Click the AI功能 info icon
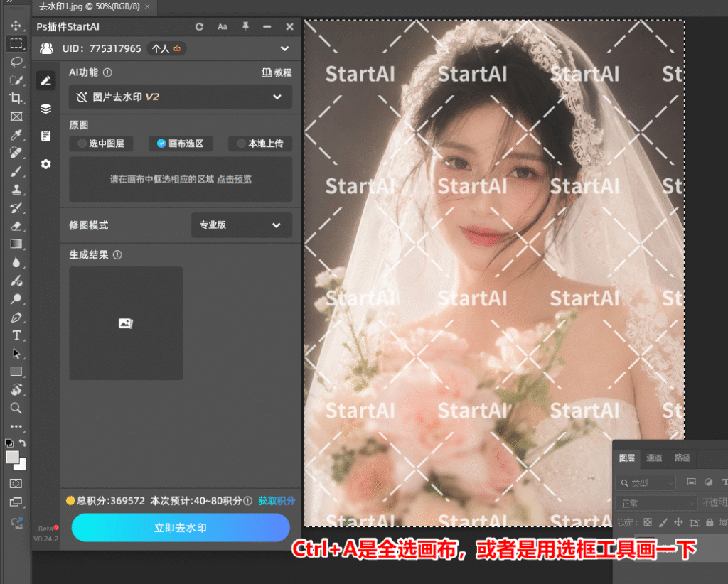728x584 pixels. (107, 72)
